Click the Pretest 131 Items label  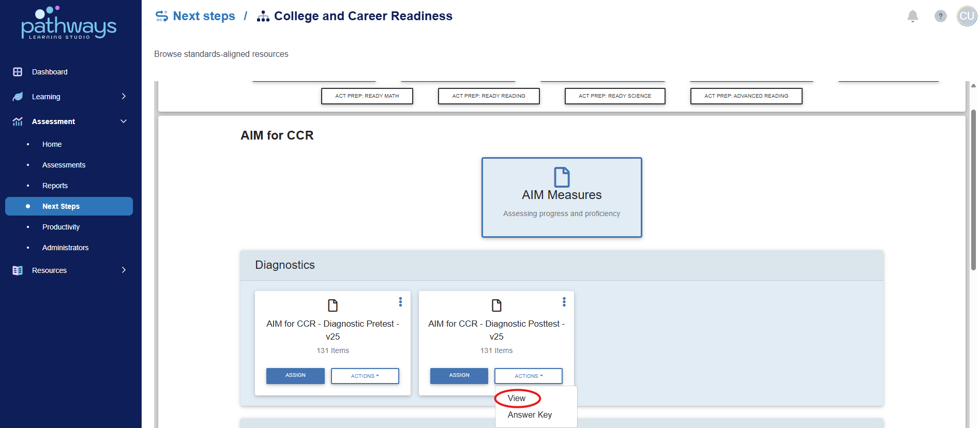(333, 350)
